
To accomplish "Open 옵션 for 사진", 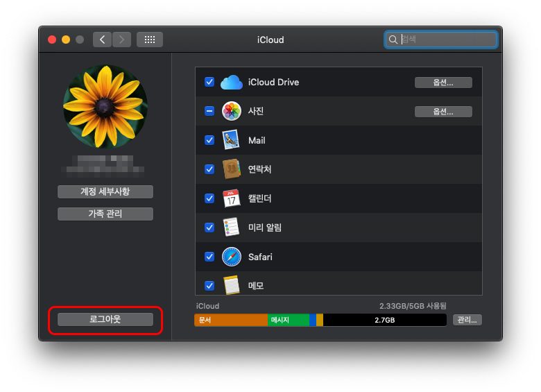I will tap(443, 112).
